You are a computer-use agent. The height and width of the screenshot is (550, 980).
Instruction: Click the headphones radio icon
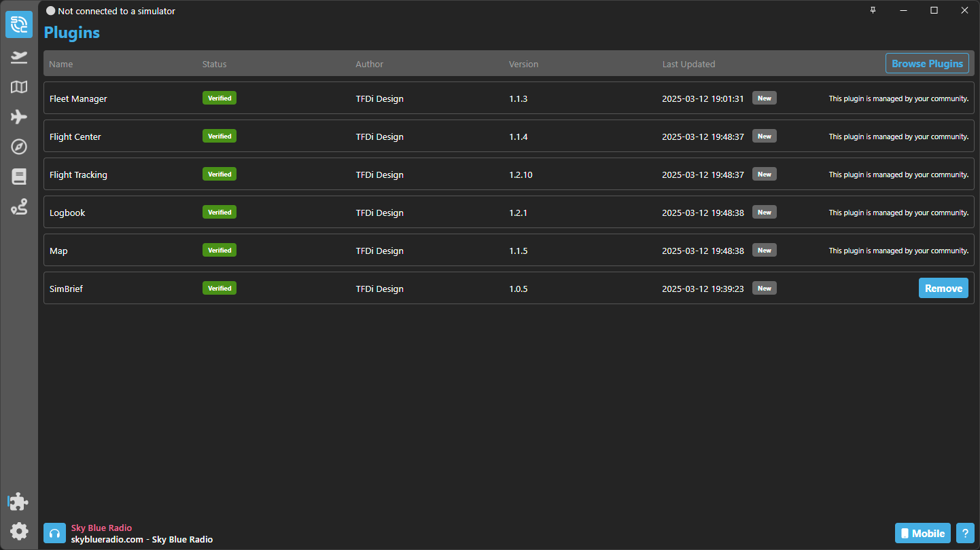54,533
